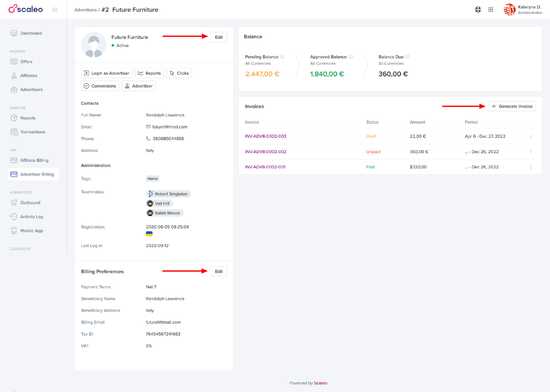The width and height of the screenshot is (550, 392).
Task: Go to Offers in sidebar
Action: tap(21, 61)
